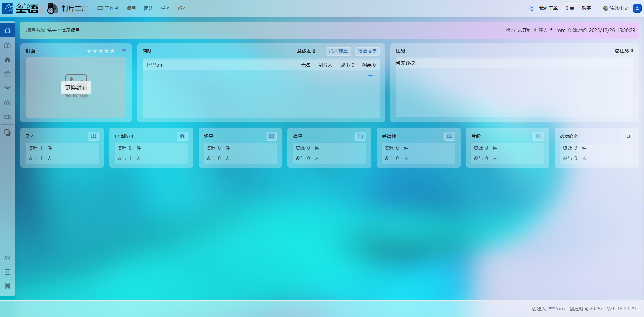
Task: Toggle the flag marker on cover card
Action: (124, 51)
